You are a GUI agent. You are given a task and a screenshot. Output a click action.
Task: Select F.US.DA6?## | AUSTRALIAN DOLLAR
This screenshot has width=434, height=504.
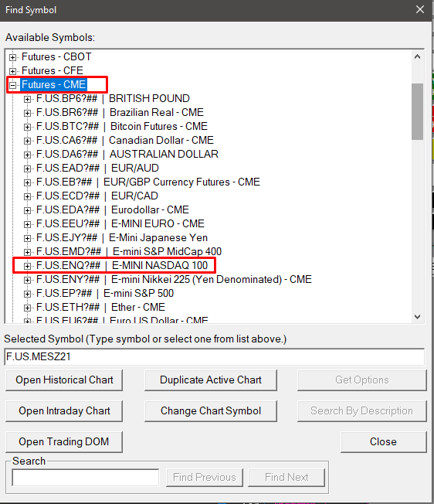pos(127,154)
